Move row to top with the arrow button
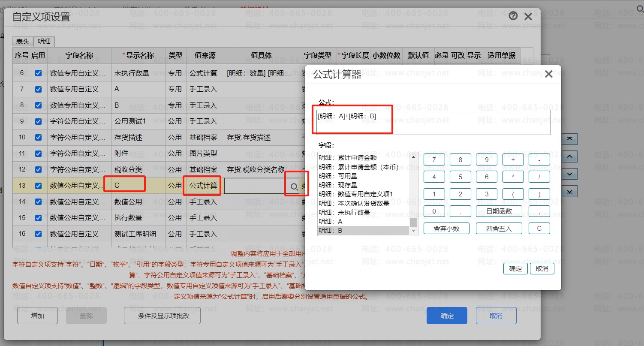Image resolution: width=644 pixels, height=346 pixels. pyautogui.click(x=569, y=139)
